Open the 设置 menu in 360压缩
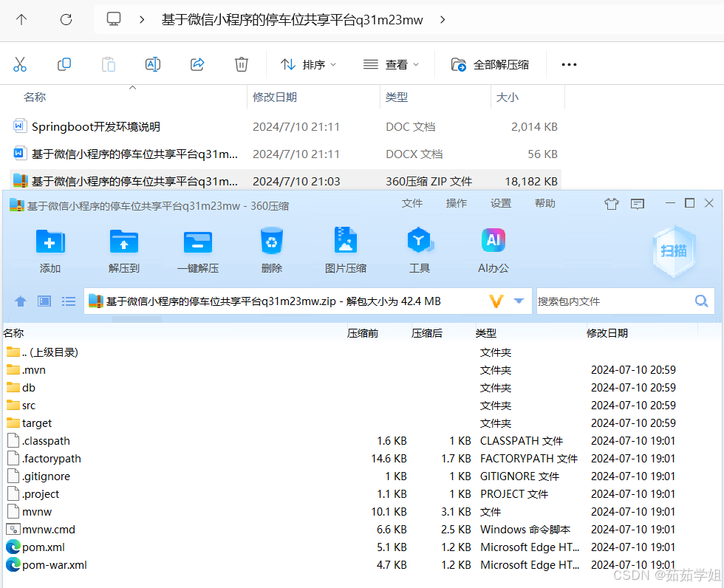This screenshot has width=724, height=588. pos(501,203)
